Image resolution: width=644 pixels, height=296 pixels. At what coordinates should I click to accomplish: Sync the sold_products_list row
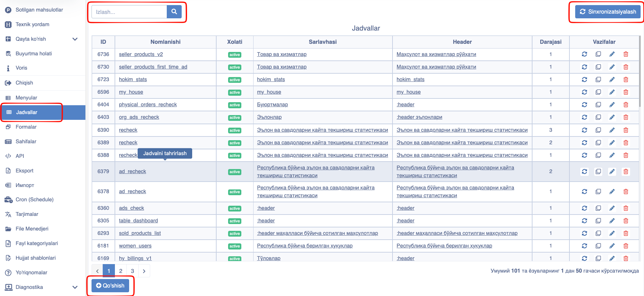tap(584, 233)
